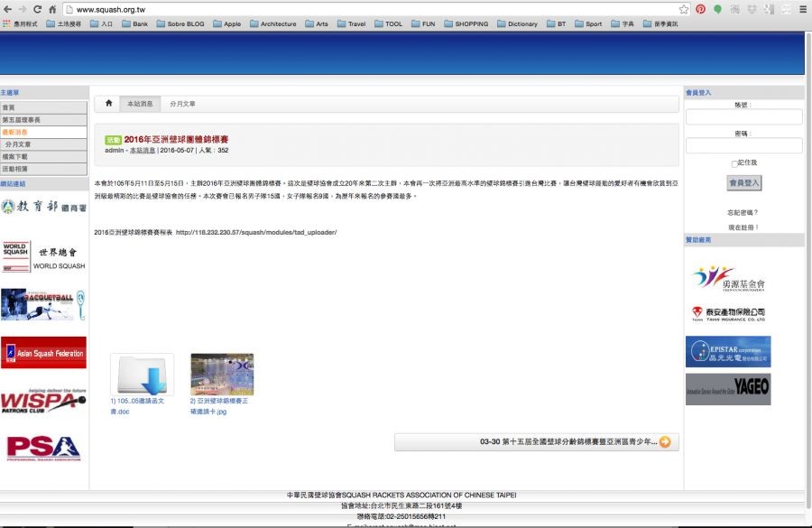Click the article title 2016年亞洲壁球團體錦標賽
The height and width of the screenshot is (528, 812).
pyautogui.click(x=176, y=139)
